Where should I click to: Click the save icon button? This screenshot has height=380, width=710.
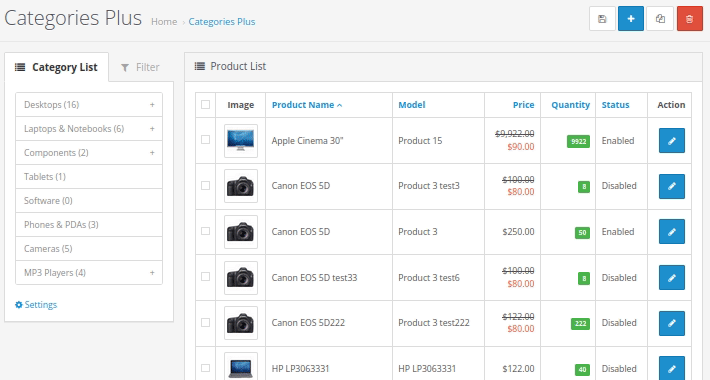602,19
